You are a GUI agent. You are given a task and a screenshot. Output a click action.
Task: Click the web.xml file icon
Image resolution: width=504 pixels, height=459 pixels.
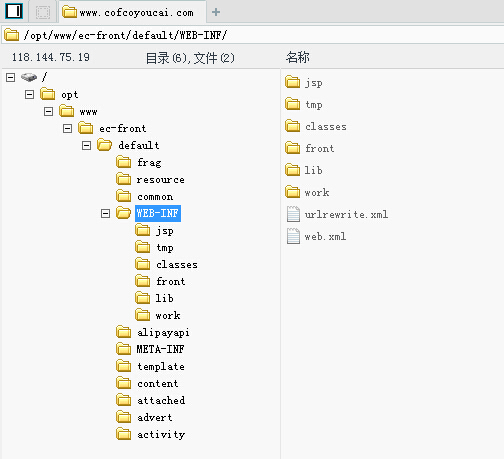coord(293,236)
